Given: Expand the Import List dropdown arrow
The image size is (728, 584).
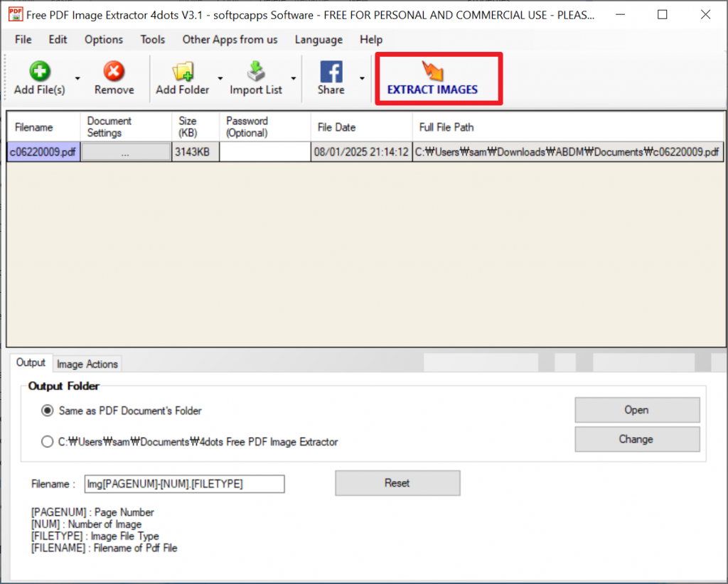Looking at the screenshot, I should click(294, 78).
